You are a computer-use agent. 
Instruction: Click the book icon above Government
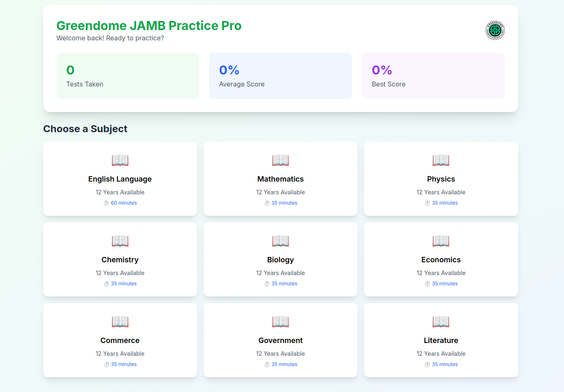pos(280,322)
